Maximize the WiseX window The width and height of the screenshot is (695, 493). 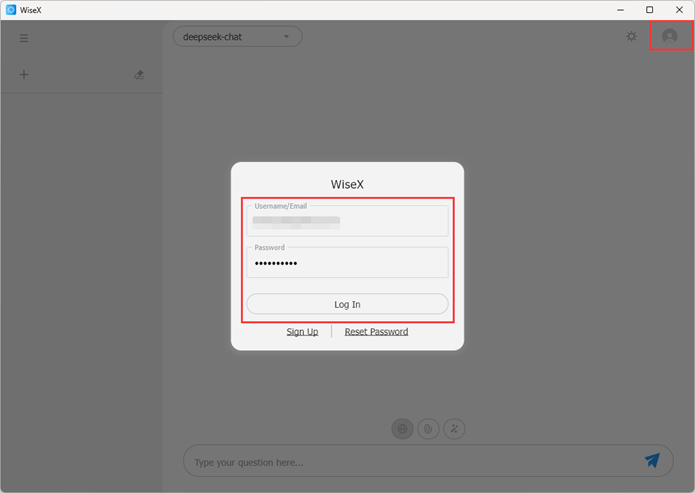[x=649, y=10]
